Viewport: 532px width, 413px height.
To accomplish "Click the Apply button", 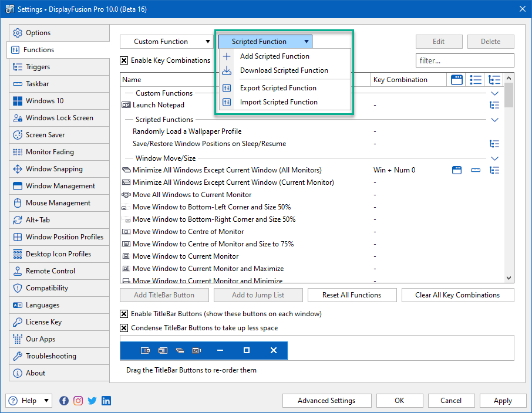I will pos(503,401).
